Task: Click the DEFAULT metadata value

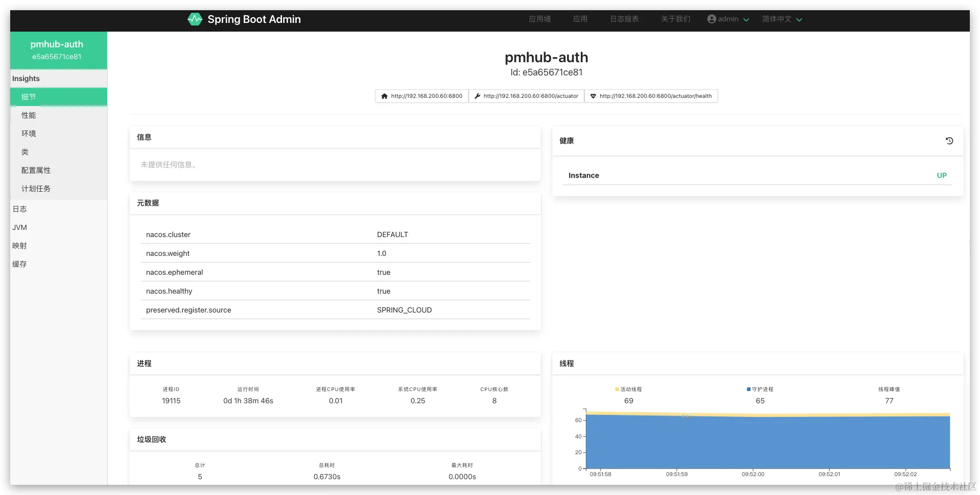Action: [x=393, y=235]
